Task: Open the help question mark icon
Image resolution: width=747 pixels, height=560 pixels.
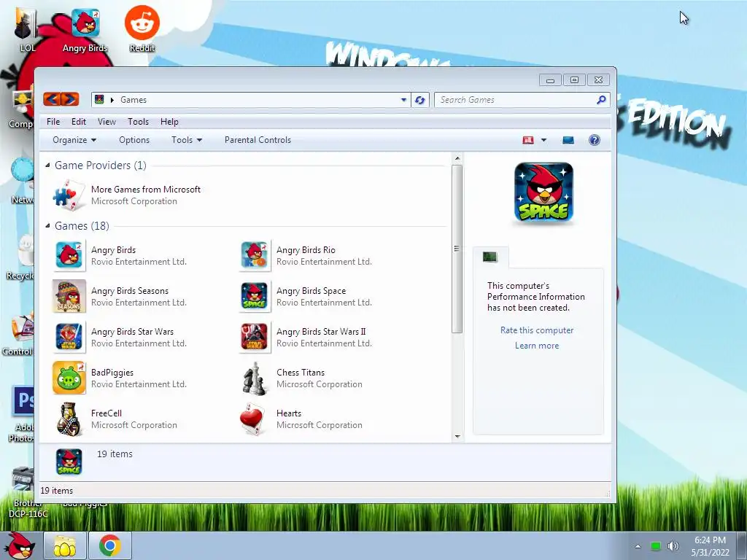Action: point(594,140)
